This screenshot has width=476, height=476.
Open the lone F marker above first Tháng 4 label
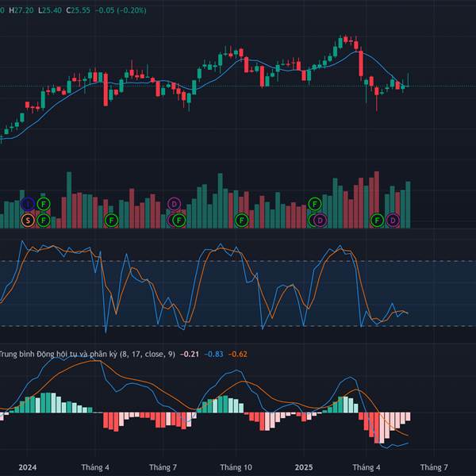[111, 221]
